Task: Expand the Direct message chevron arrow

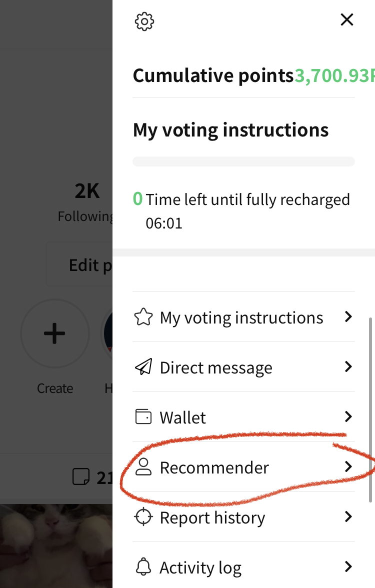Action: point(348,367)
